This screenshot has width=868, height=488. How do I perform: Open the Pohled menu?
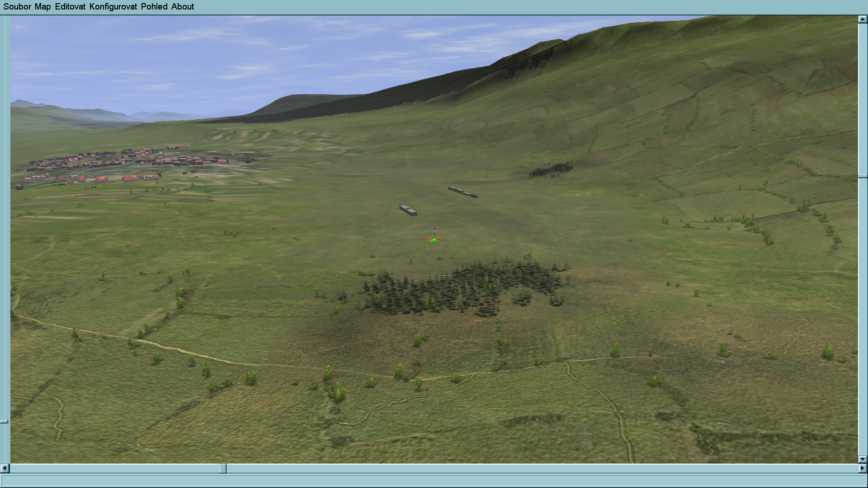[x=154, y=7]
